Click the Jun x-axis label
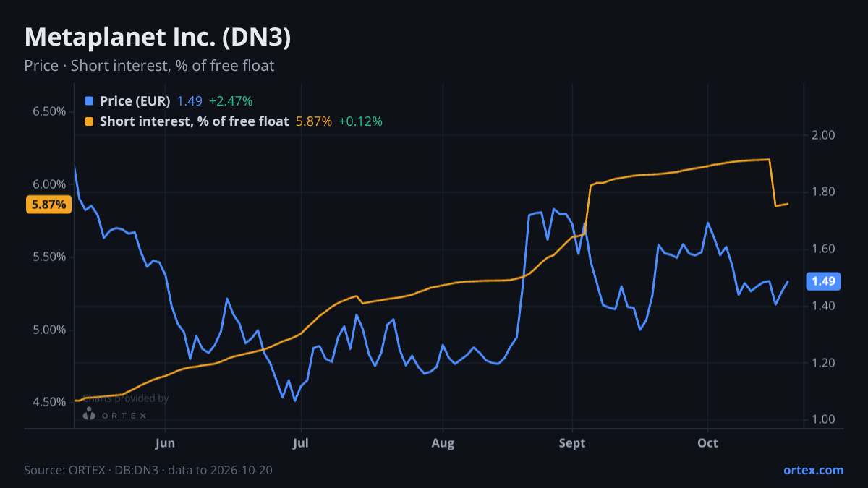The image size is (868, 488). pyautogui.click(x=166, y=443)
